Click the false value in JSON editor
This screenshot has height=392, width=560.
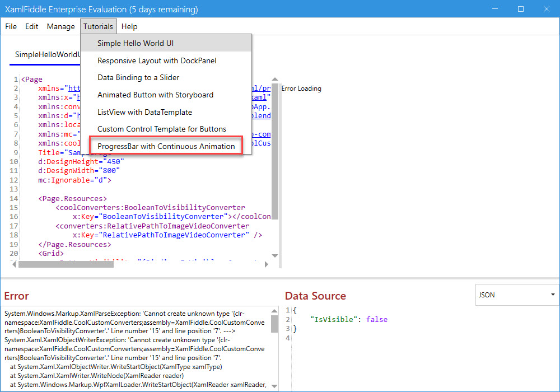coord(376,320)
